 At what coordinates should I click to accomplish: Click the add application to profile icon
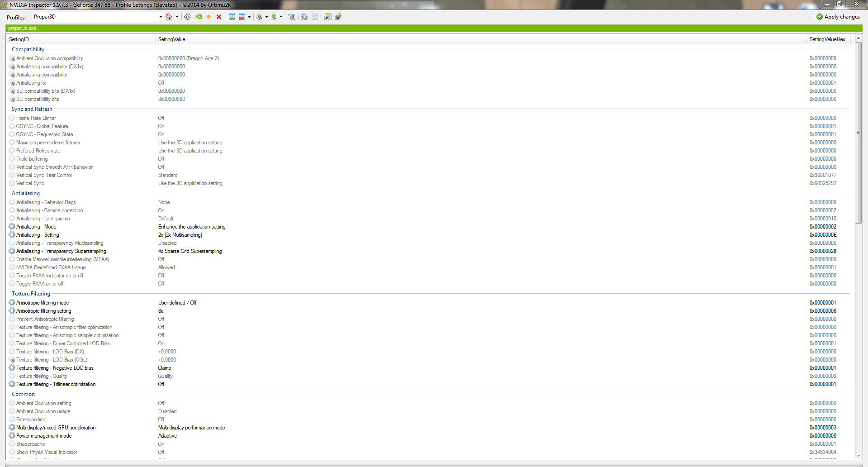(x=232, y=17)
